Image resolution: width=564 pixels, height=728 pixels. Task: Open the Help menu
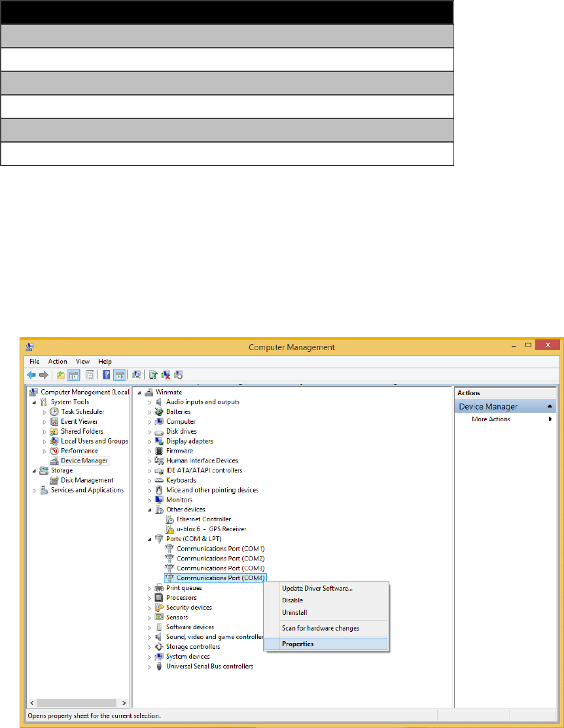pos(105,362)
